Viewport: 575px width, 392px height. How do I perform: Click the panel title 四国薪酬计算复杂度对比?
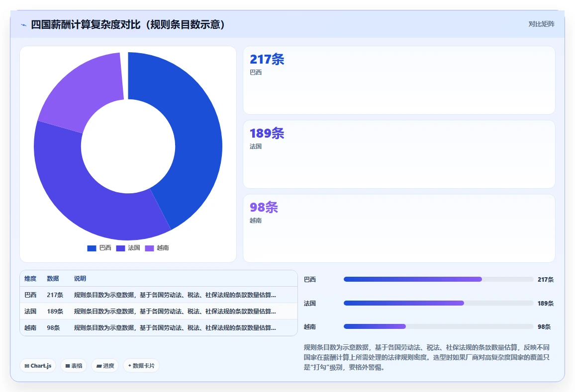[128, 24]
